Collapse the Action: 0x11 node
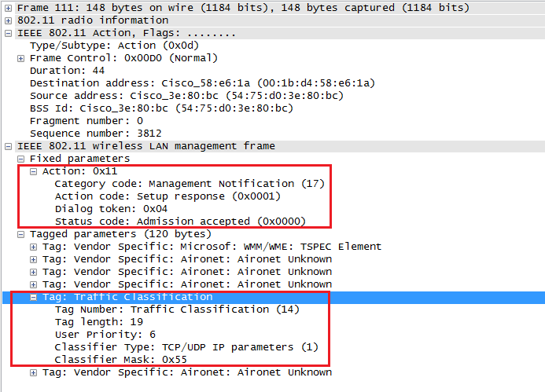The image size is (545, 392). (x=34, y=171)
